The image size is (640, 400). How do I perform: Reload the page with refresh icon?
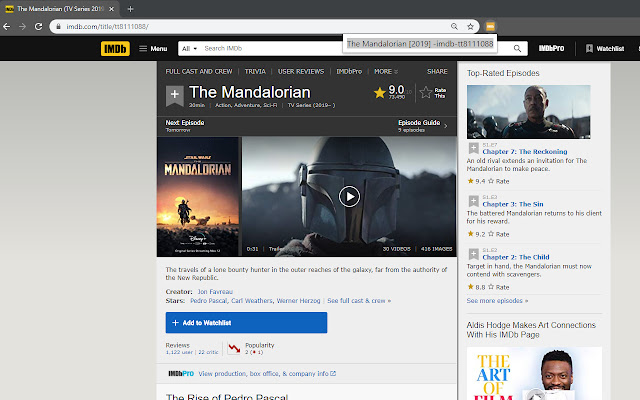click(38, 27)
